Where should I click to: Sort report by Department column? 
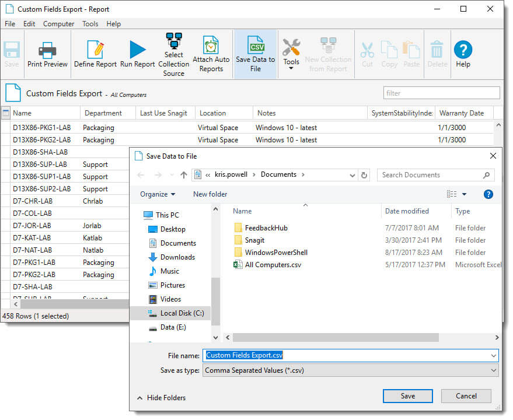point(103,113)
